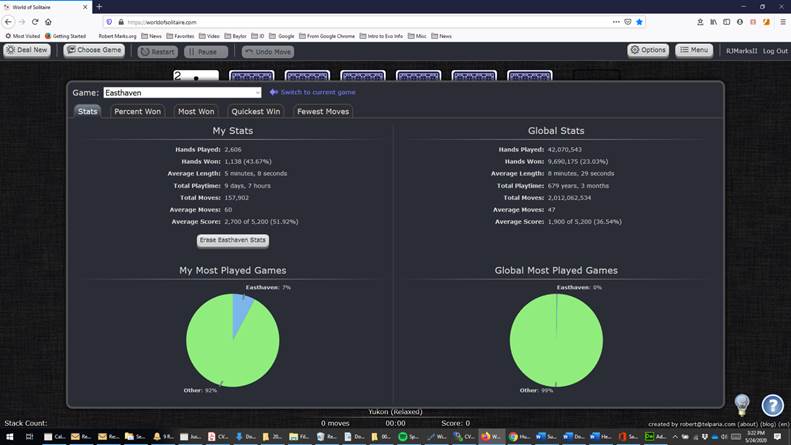Expand the Menu button
This screenshot has width=791, height=445.
pyautogui.click(x=695, y=50)
